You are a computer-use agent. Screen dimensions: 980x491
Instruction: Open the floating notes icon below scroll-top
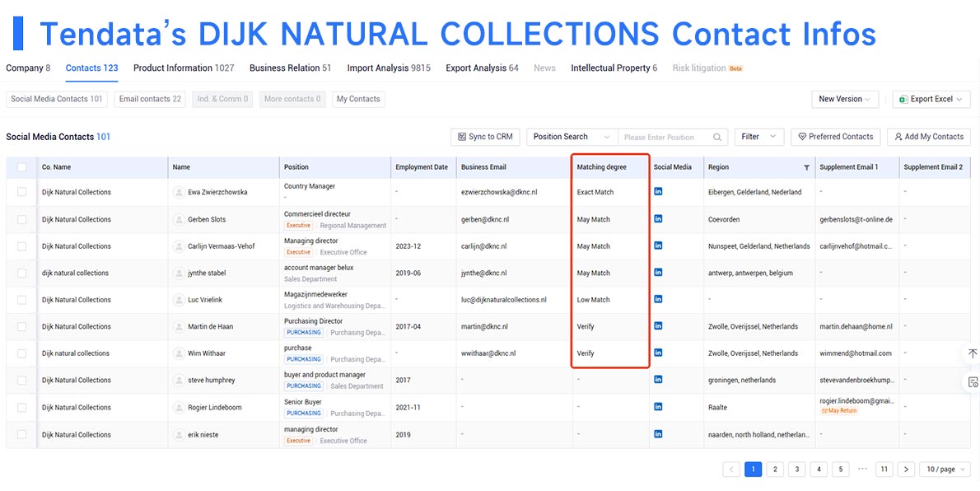[973, 381]
